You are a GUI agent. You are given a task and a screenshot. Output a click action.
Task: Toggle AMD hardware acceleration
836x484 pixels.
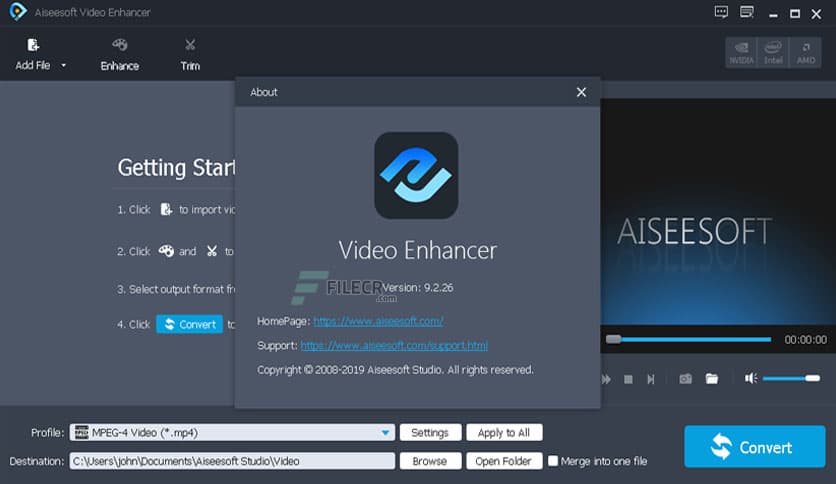point(806,52)
